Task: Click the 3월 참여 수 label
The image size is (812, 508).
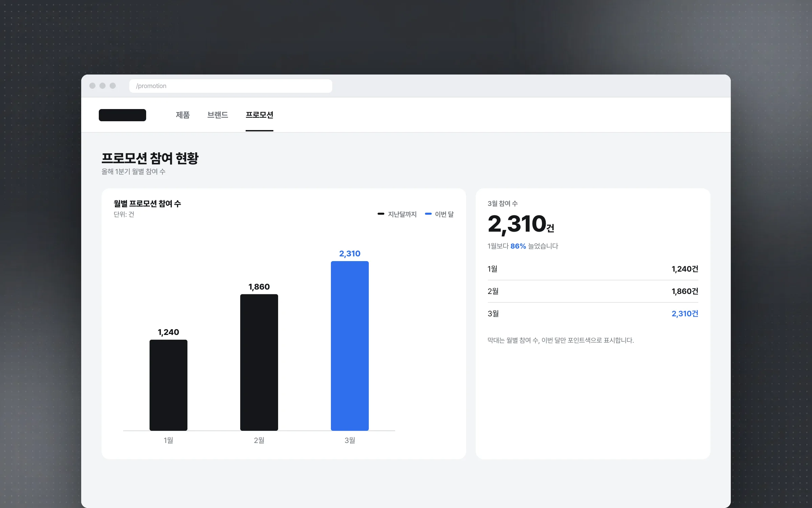Action: click(502, 204)
